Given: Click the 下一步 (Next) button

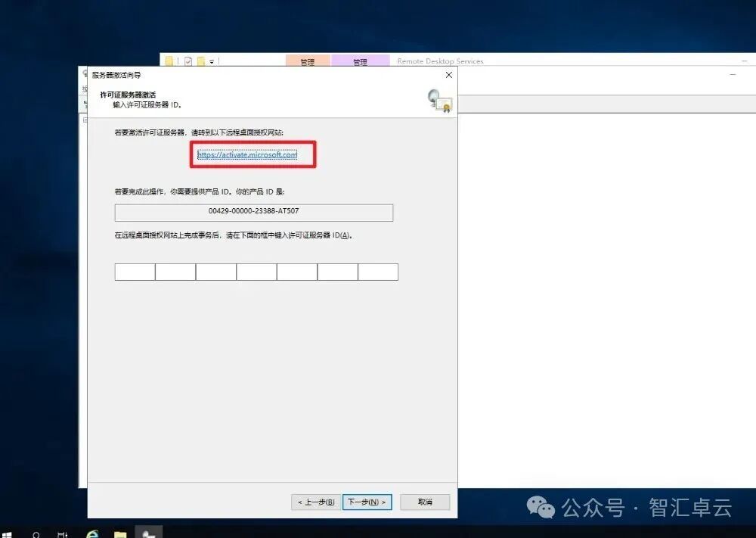Looking at the screenshot, I should 367,502.
